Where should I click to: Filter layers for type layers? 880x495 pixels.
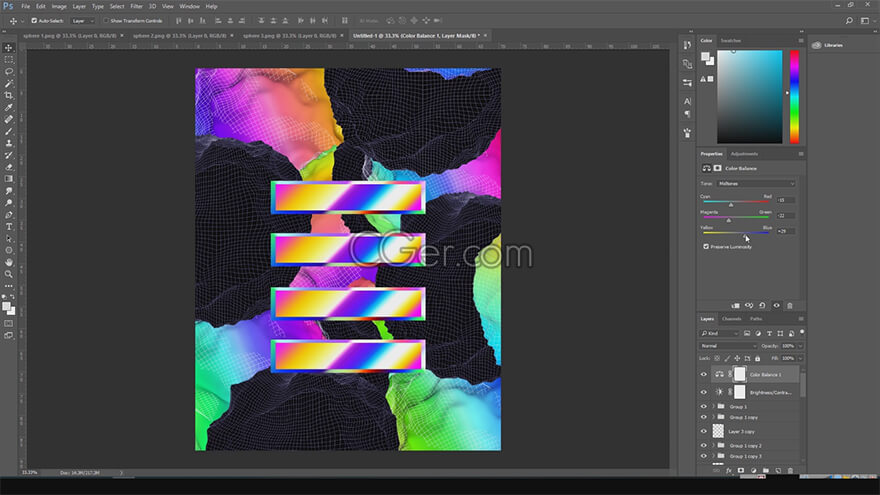tap(769, 333)
